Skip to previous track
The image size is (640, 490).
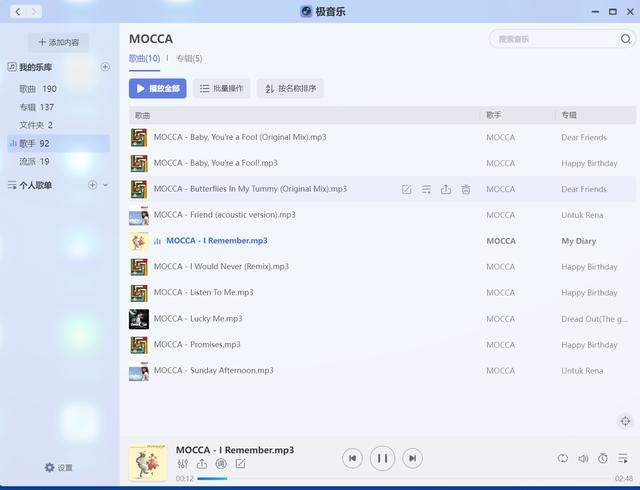coord(352,458)
